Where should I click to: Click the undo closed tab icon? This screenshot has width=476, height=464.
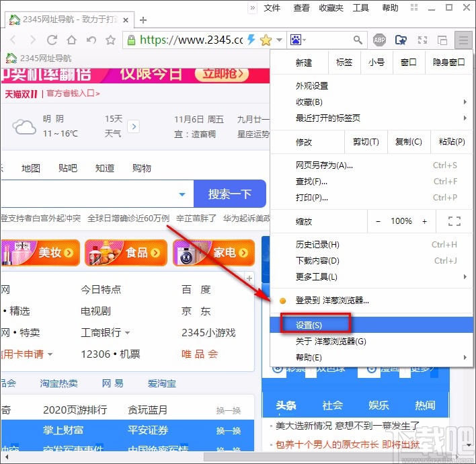click(x=91, y=40)
